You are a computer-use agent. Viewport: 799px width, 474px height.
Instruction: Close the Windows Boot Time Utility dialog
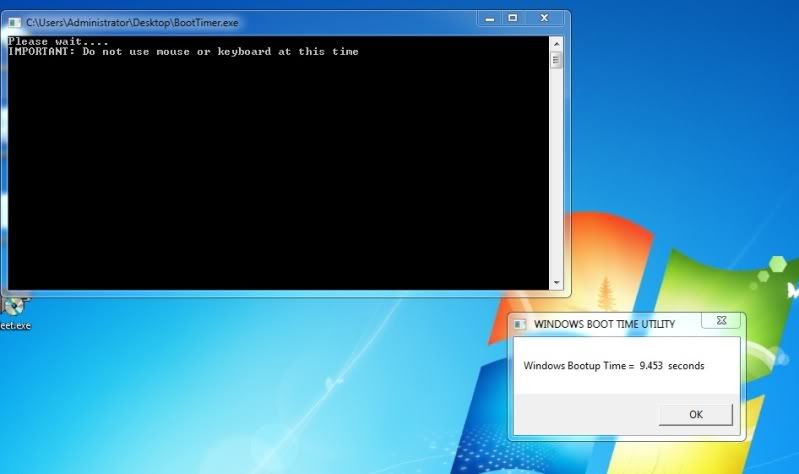(x=721, y=321)
